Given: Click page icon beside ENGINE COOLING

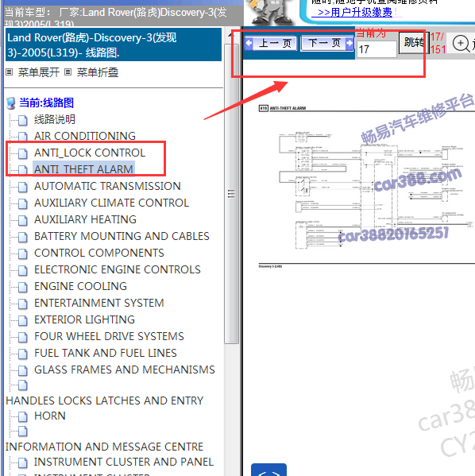Looking at the screenshot, I should click(x=23, y=287).
